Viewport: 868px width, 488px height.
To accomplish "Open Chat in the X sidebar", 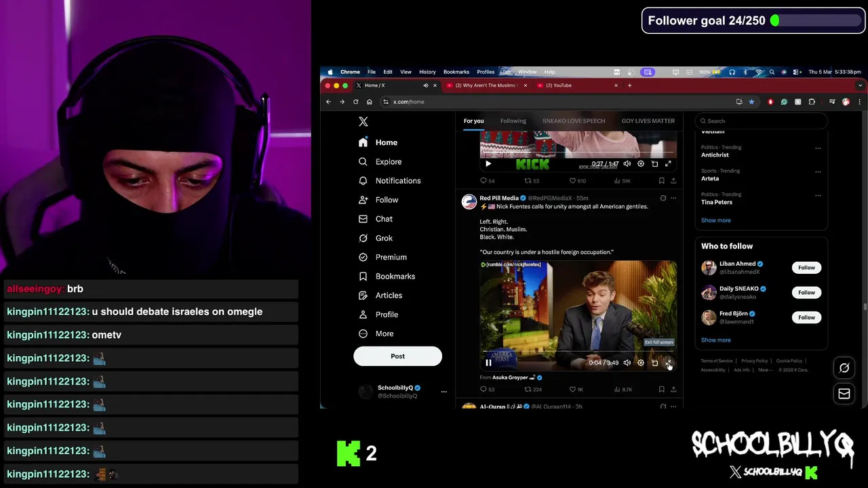I will click(375, 219).
